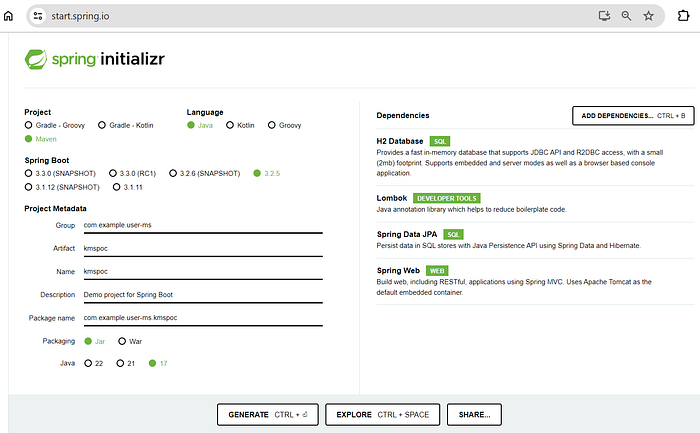
Task: Select War packaging
Action: 130,341
